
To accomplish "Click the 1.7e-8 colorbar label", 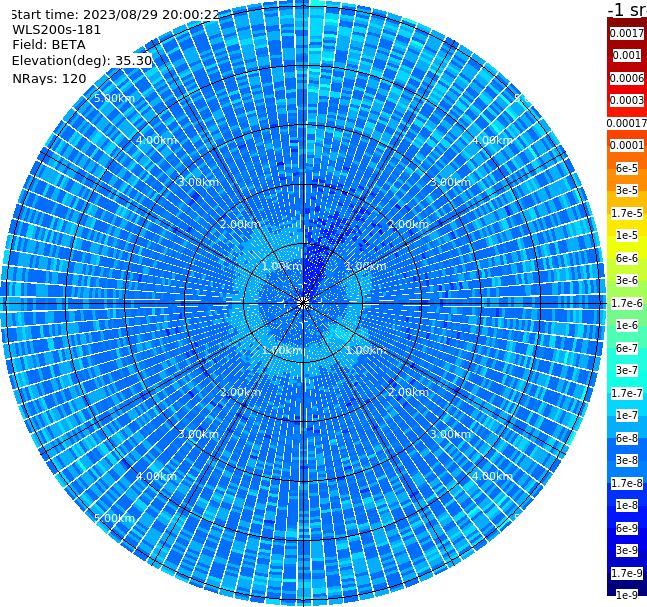I will 626,483.
